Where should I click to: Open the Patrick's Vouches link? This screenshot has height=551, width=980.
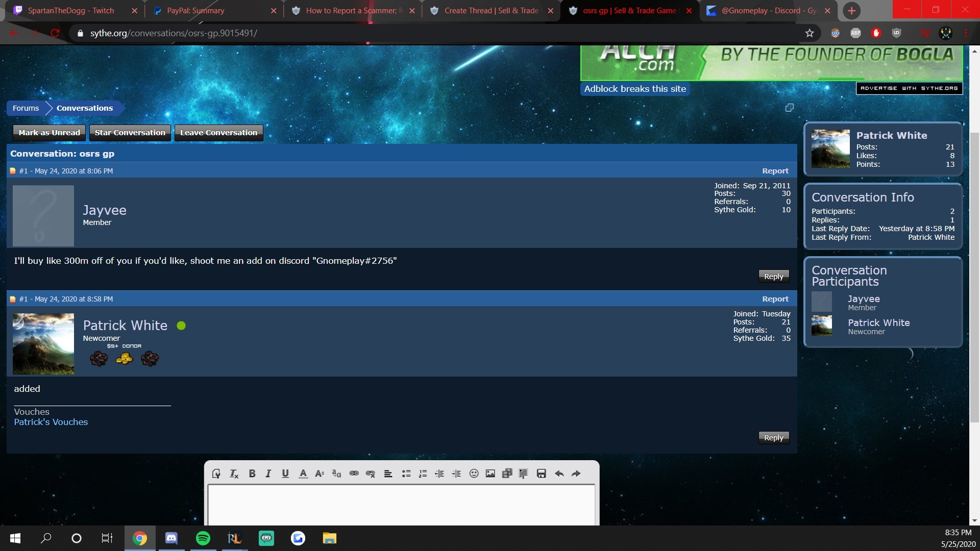coord(51,422)
